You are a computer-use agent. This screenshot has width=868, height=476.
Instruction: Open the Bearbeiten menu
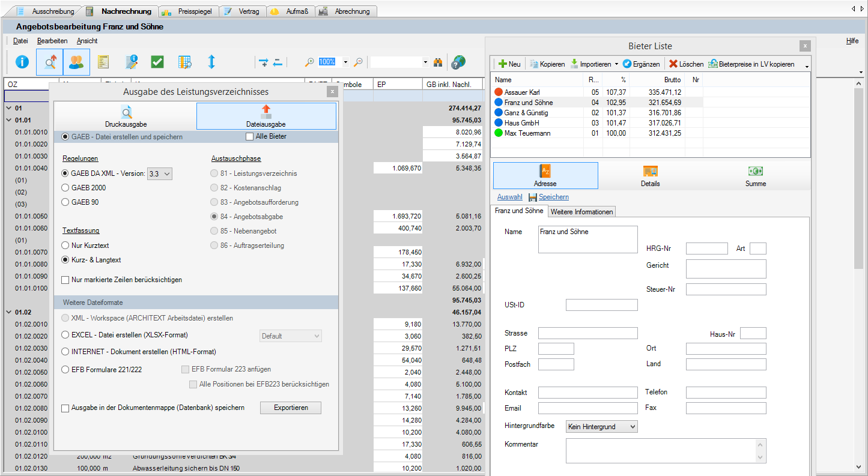click(x=52, y=41)
